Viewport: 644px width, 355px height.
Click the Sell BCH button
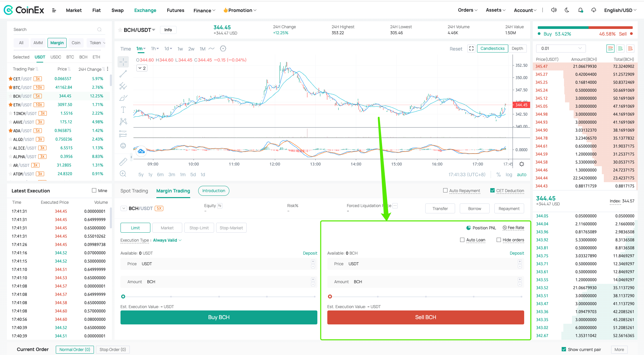click(x=426, y=317)
